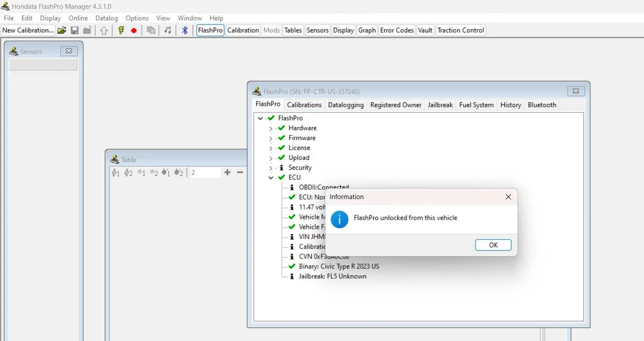Open the Help menu
Viewport: 644px width, 341px height.
tap(216, 18)
